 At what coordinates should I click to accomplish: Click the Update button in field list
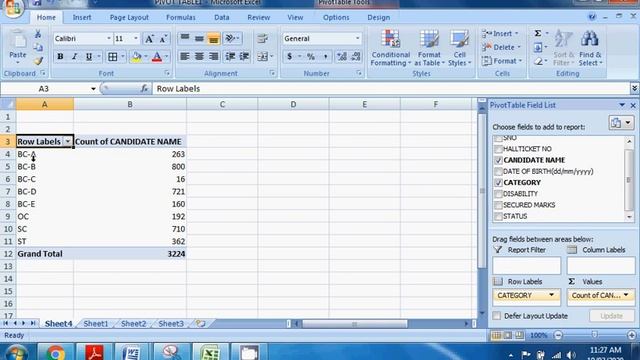pos(612,316)
